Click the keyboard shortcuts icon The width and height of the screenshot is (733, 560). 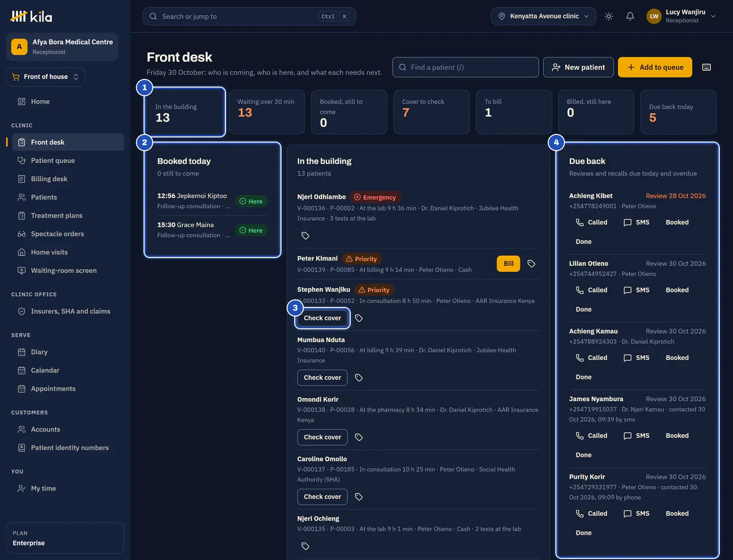(707, 67)
